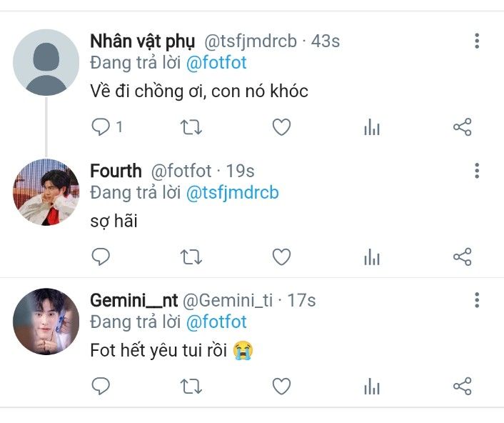Open Fourth's profile picture
This screenshot has height=423, width=504.
(46, 192)
